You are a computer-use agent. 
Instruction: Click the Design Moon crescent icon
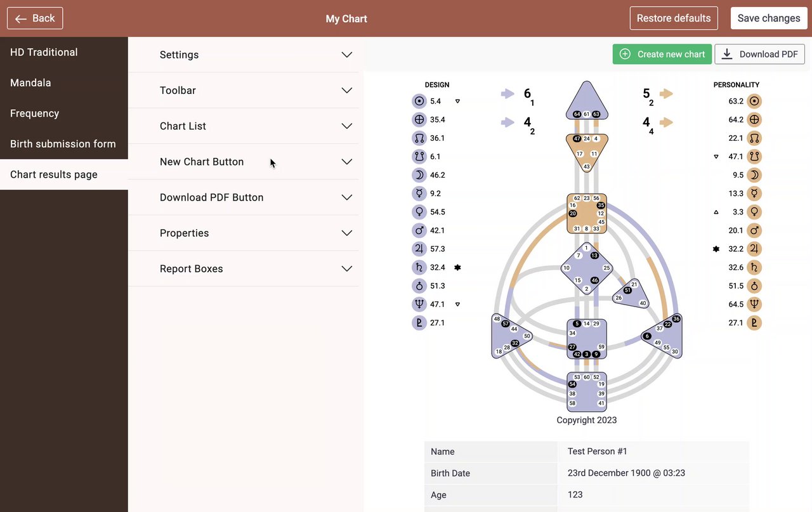click(419, 175)
